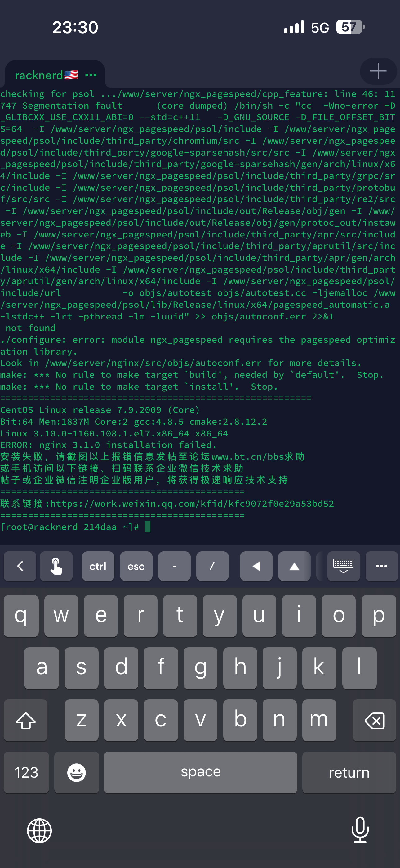
Task: Tap the root@racknerd-214daa command prompt
Action: (70, 527)
